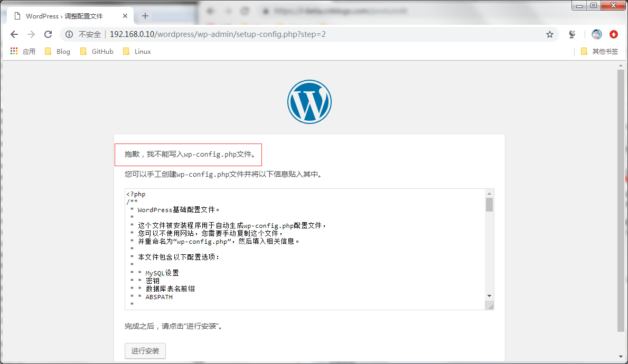Click the textarea resize grip corner

(490, 306)
